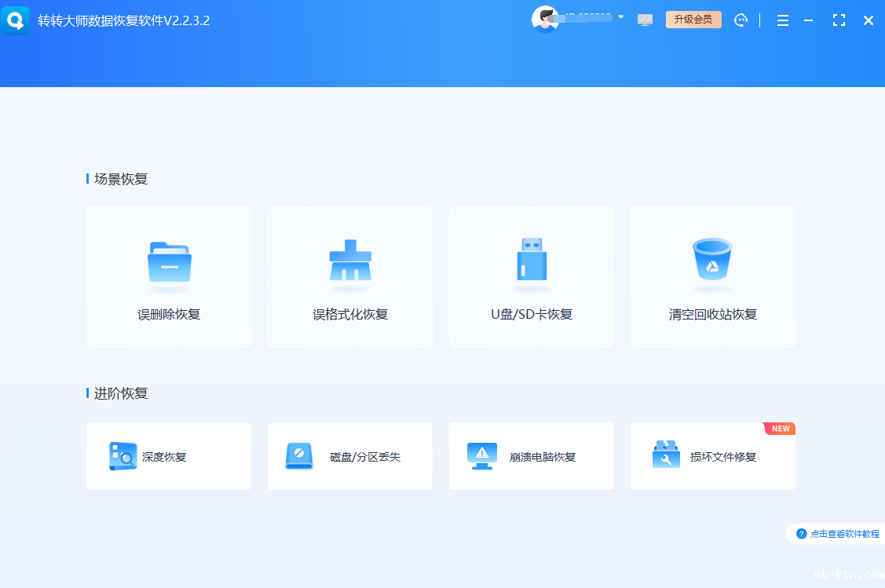
Task: Open customer service via the headset icon
Action: pos(741,20)
